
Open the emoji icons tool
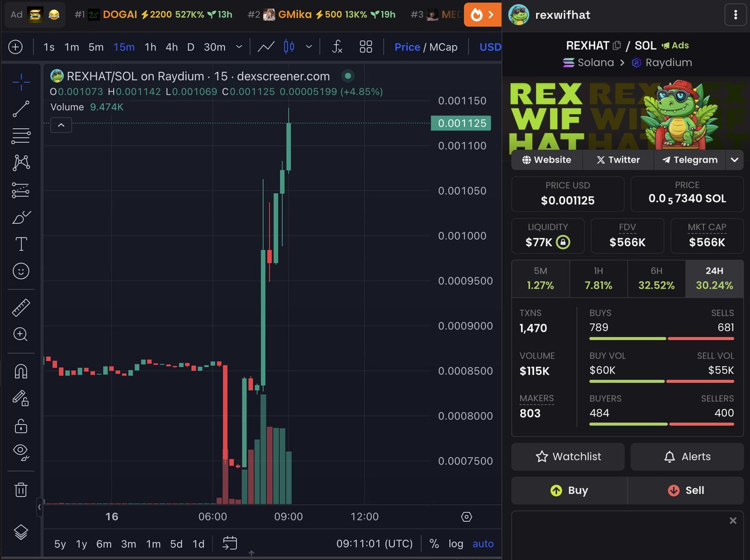21,271
